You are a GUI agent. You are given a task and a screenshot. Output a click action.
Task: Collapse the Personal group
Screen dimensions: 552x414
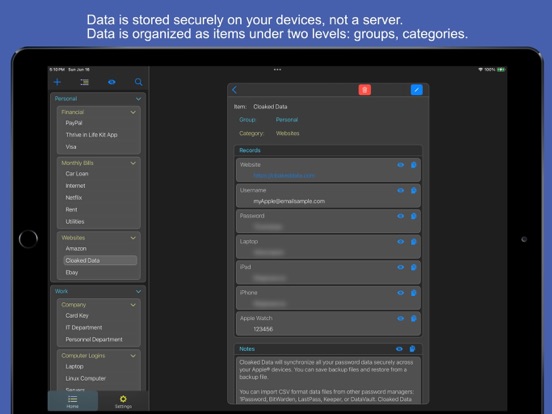point(138,99)
